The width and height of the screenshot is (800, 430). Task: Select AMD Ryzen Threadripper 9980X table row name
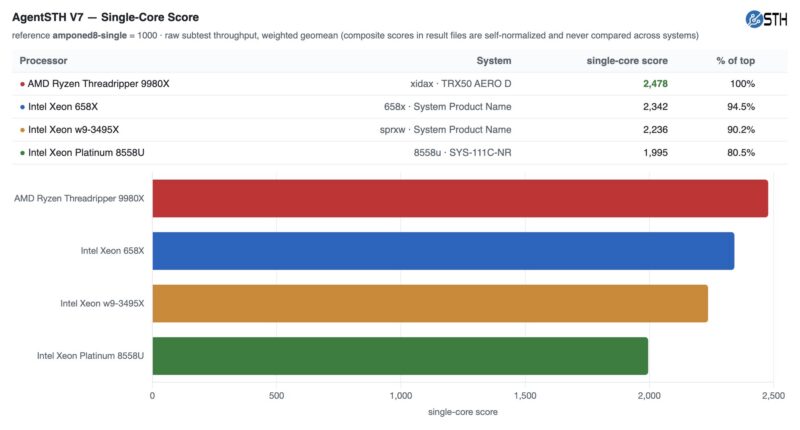coord(98,84)
